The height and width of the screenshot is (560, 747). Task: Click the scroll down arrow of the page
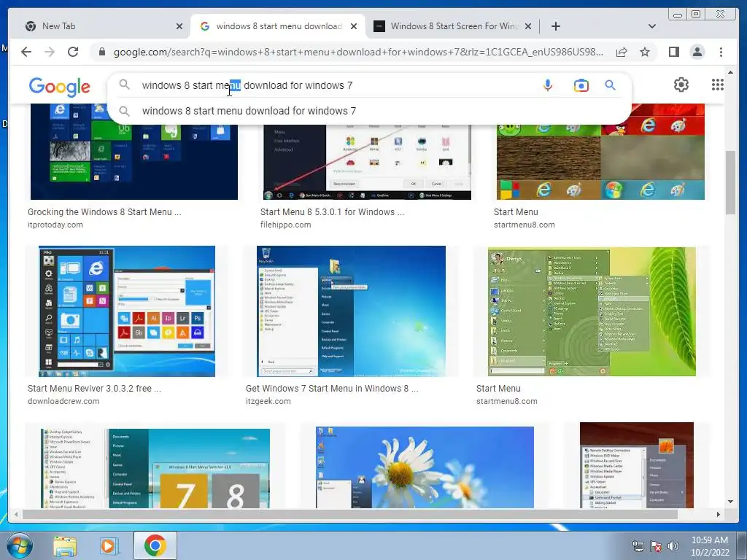point(730,502)
